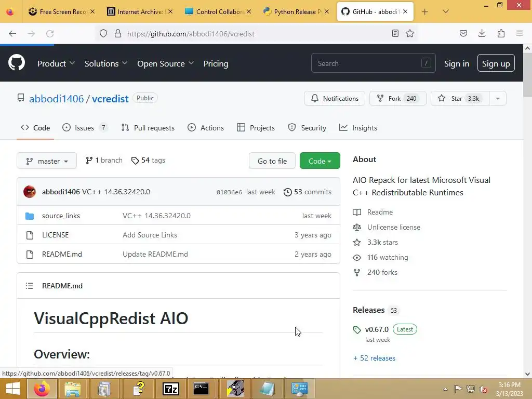Show hidden system tray icons arrow

tap(445, 389)
